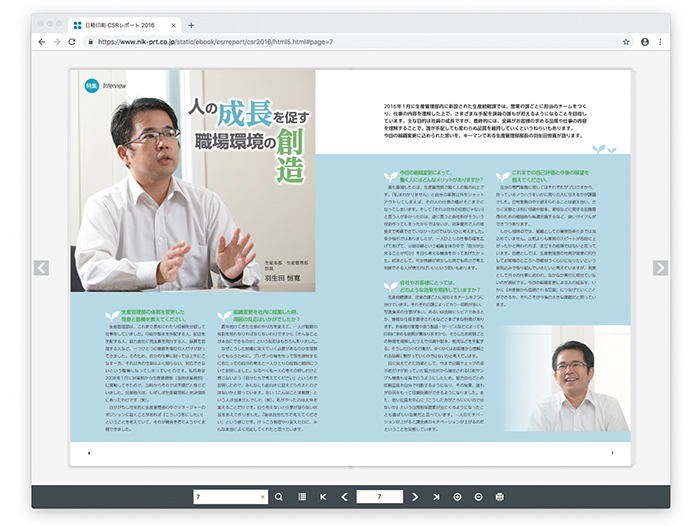Viewport: 700px width, 526px height.
Task: Go to previous page via toolbar arrow
Action: pos(344,496)
